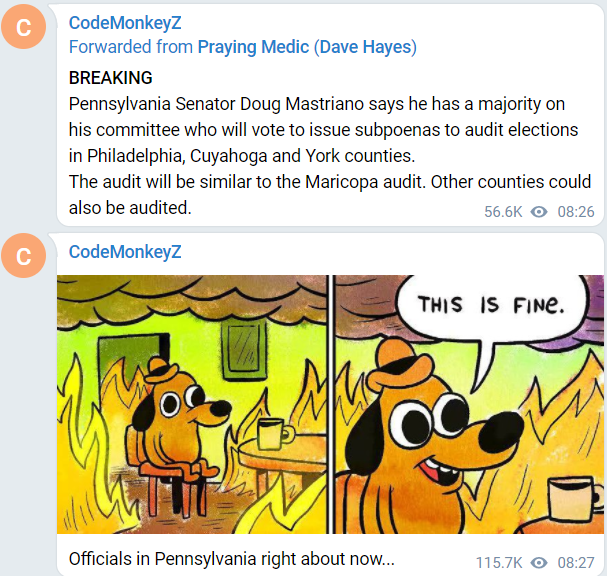Click the line about the Maricopa audit
This screenshot has width=607, height=576.
(247, 182)
